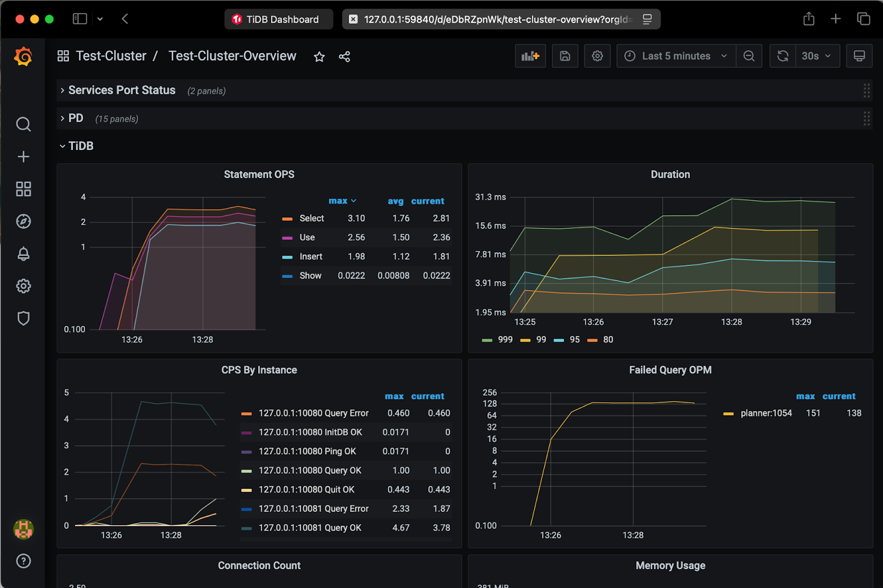Sort Statement OPS legend by max
The width and height of the screenshot is (883, 588).
[342, 201]
